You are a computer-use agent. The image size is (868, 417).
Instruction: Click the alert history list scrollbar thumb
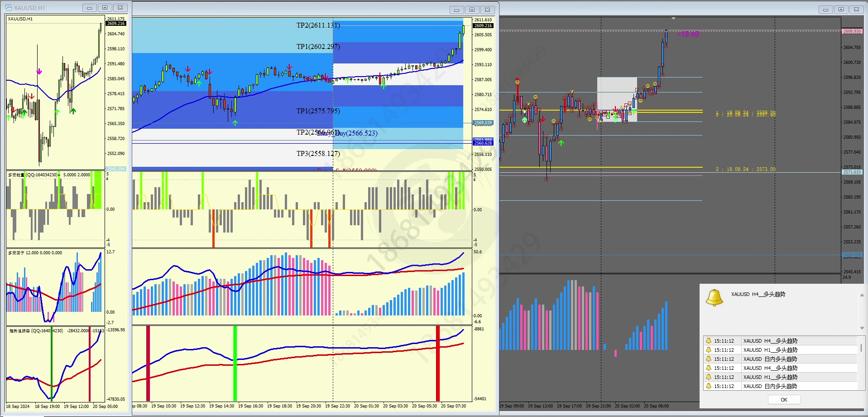861,349
